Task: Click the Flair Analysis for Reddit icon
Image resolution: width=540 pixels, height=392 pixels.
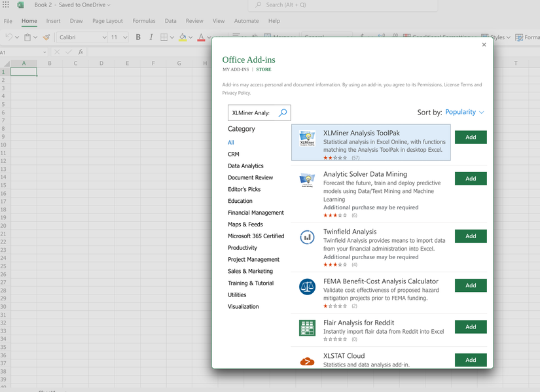Action: coord(307,328)
